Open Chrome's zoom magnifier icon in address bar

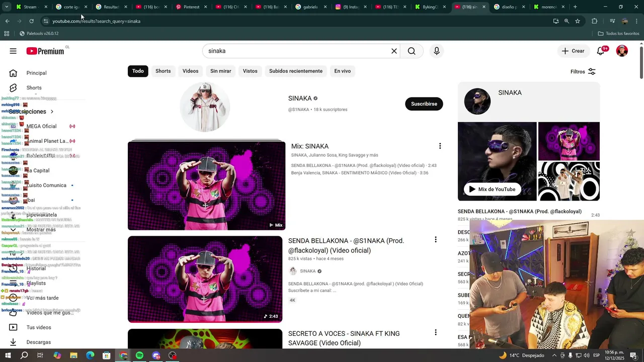point(567,21)
